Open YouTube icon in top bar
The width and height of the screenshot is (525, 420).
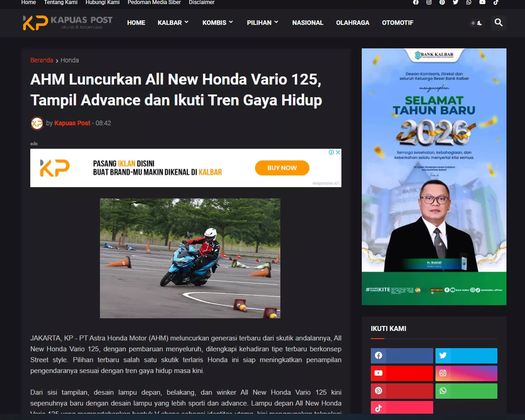pos(482,2)
